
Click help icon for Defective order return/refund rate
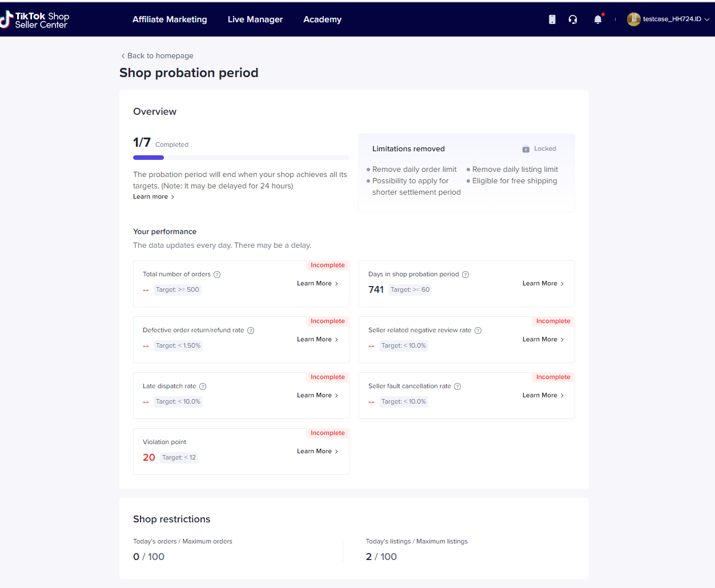coord(251,331)
